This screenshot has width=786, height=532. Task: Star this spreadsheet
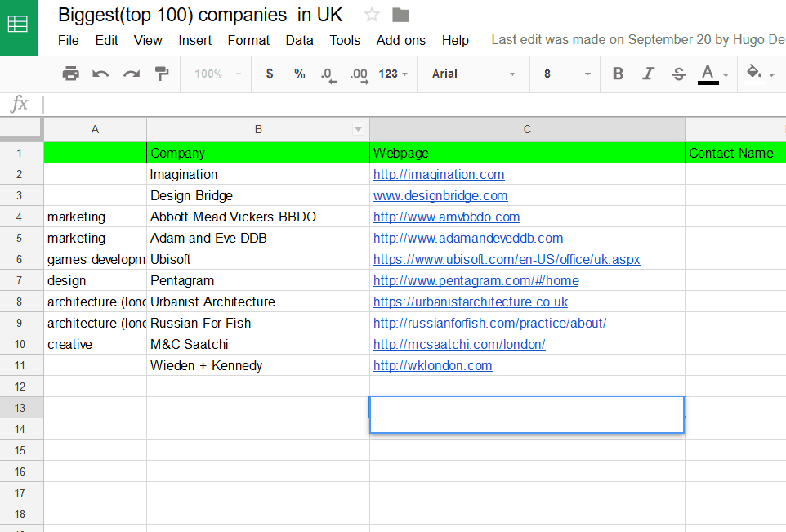pyautogui.click(x=372, y=15)
